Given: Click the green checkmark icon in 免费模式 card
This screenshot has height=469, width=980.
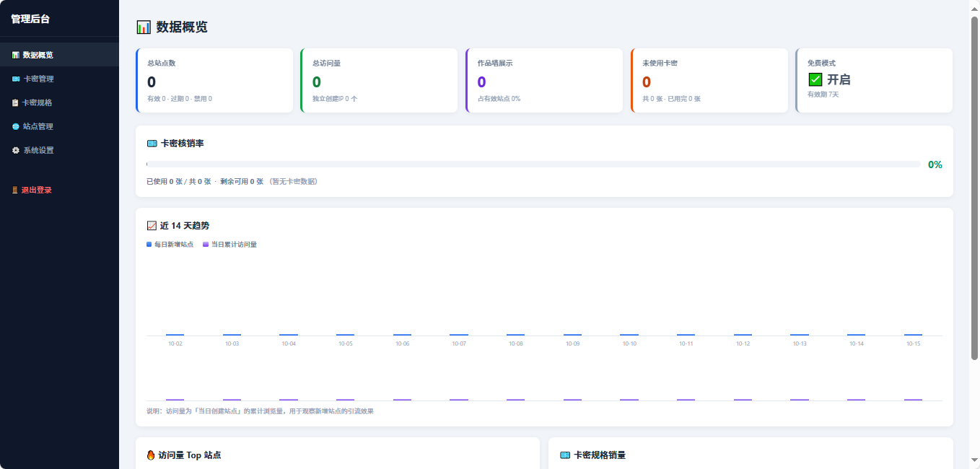Looking at the screenshot, I should pos(815,80).
